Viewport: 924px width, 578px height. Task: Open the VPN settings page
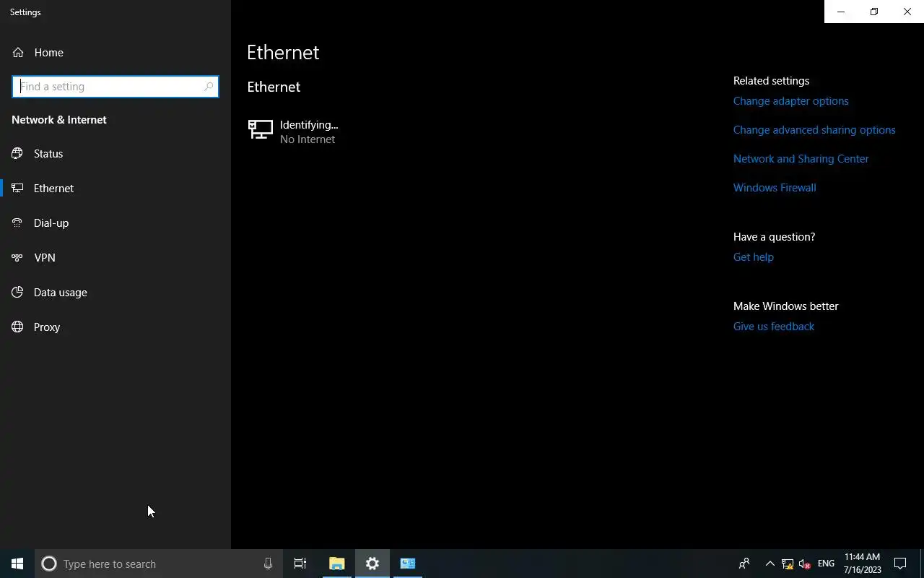click(x=115, y=257)
